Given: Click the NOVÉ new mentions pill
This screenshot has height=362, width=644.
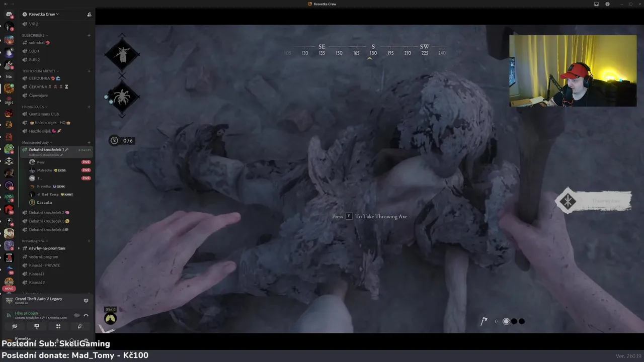Looking at the screenshot, I should (9, 289).
